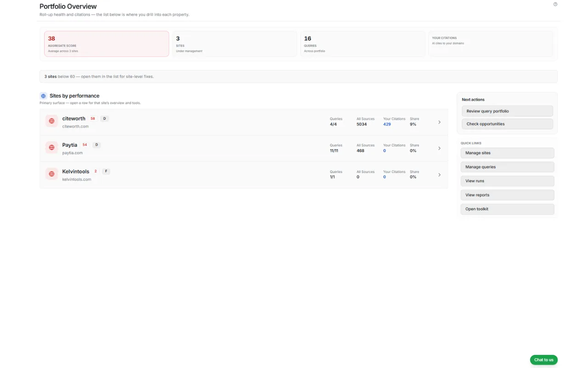The width and height of the screenshot is (588, 368).
Task: Click the globe icon beside citeworth
Action: (x=51, y=121)
